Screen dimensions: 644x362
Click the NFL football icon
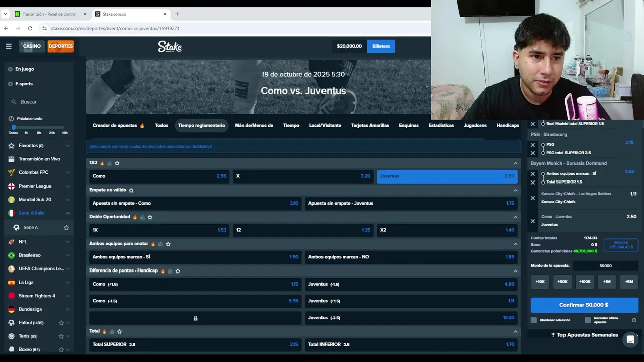click(11, 242)
